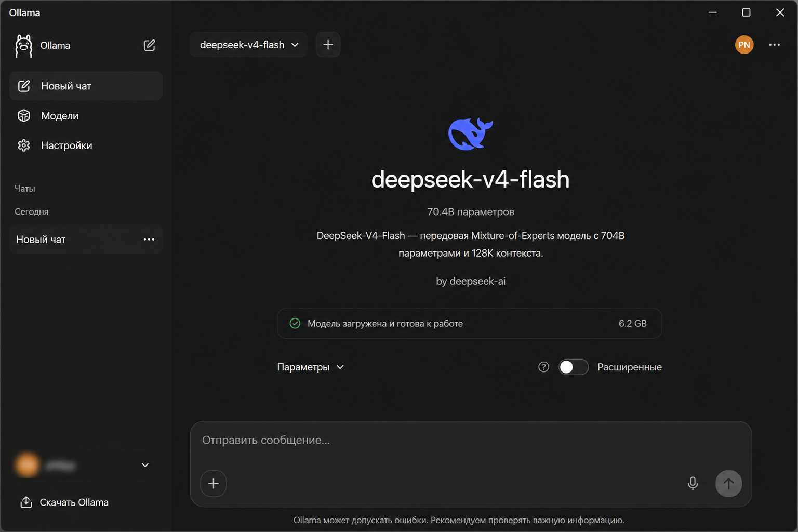Open the top-right three-dots menu
Screen dimensions: 798x532
(x=774, y=45)
